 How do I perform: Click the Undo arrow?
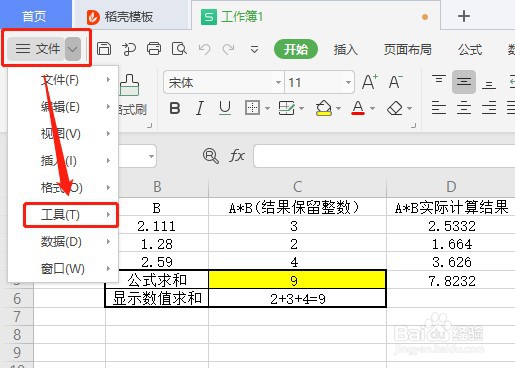[x=204, y=49]
